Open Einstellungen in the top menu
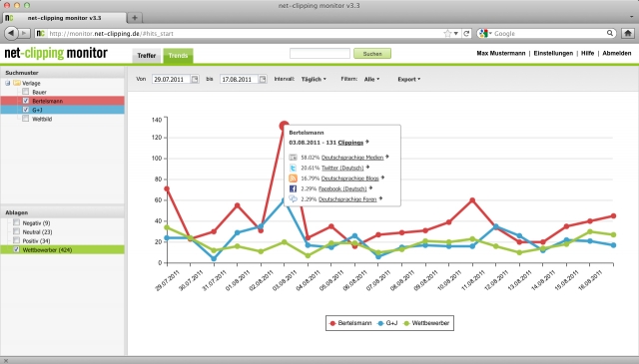The image size is (639, 364). [x=553, y=53]
